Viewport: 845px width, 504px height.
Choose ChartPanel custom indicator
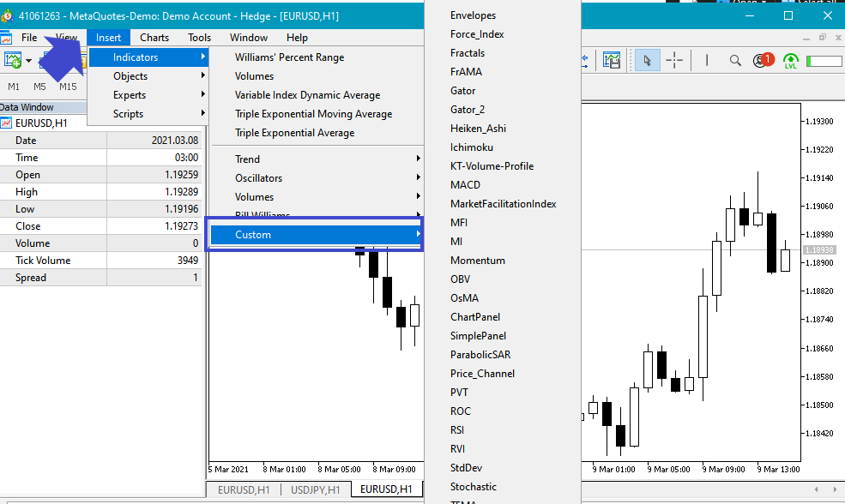pos(475,316)
